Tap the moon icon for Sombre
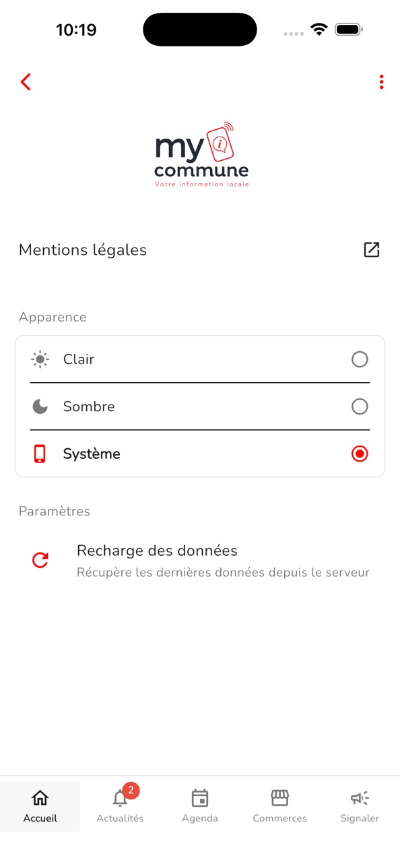The image size is (400, 868). [40, 406]
